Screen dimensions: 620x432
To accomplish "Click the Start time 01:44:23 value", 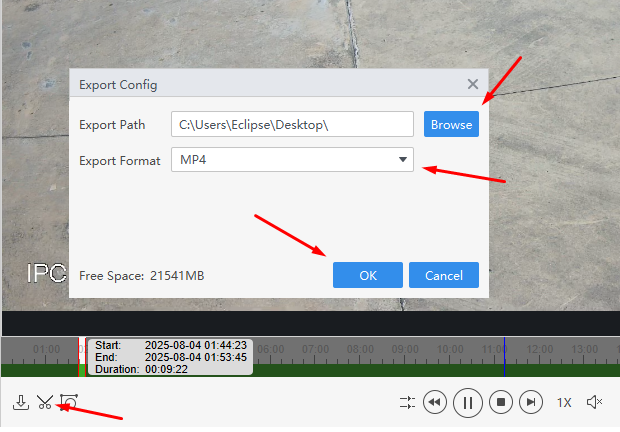I will [x=196, y=345].
